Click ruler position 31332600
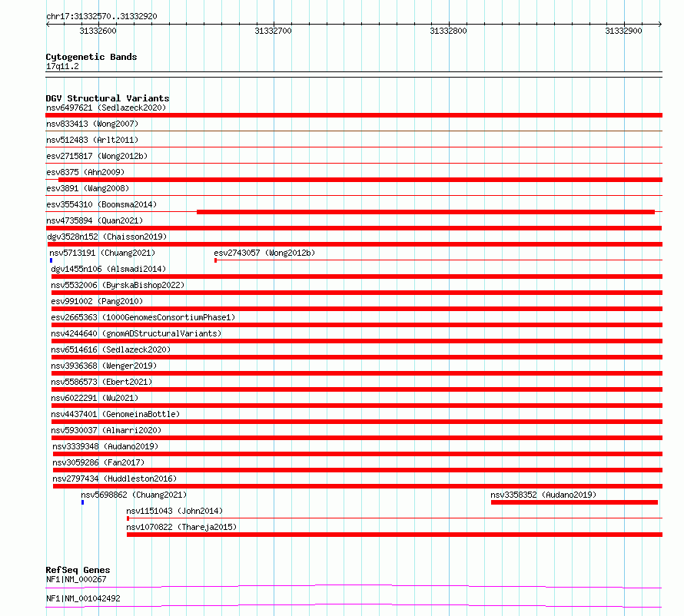Screen dimensions: 684x616 coord(98,31)
